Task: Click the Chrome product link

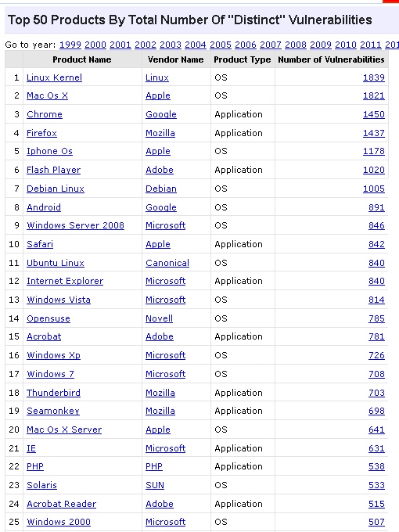Action: (45, 114)
